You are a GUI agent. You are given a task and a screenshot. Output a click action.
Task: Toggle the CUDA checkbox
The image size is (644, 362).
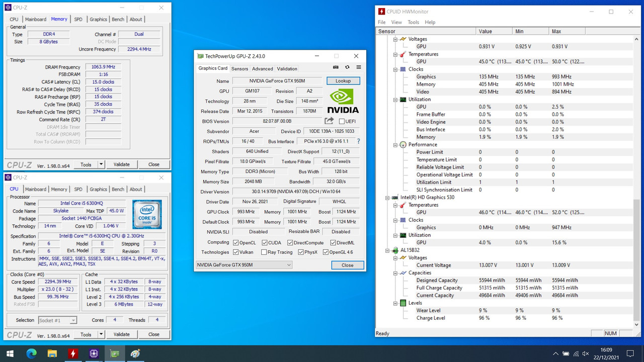(265, 243)
